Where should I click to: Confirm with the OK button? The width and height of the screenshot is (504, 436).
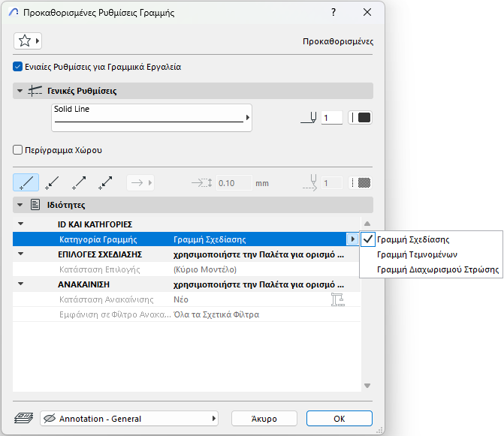pos(340,419)
